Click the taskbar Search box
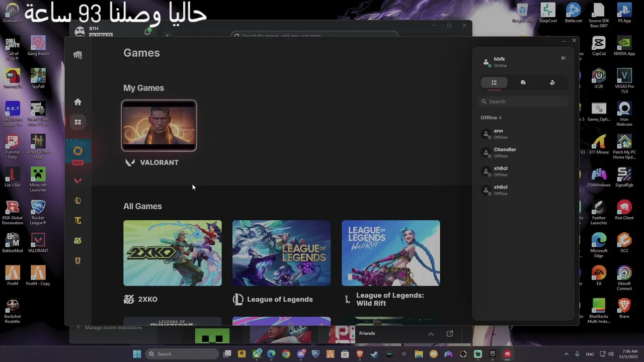644x362 pixels. tap(183, 354)
